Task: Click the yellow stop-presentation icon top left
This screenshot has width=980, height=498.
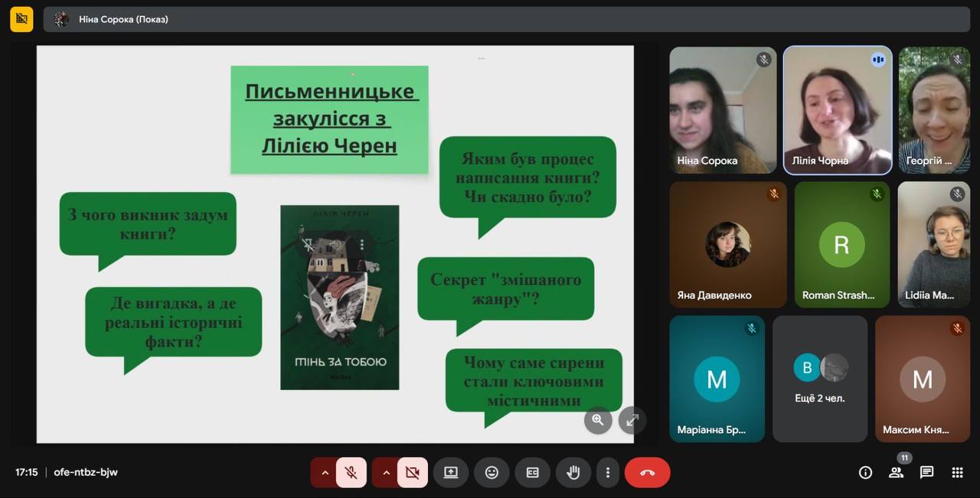Action: (x=21, y=19)
